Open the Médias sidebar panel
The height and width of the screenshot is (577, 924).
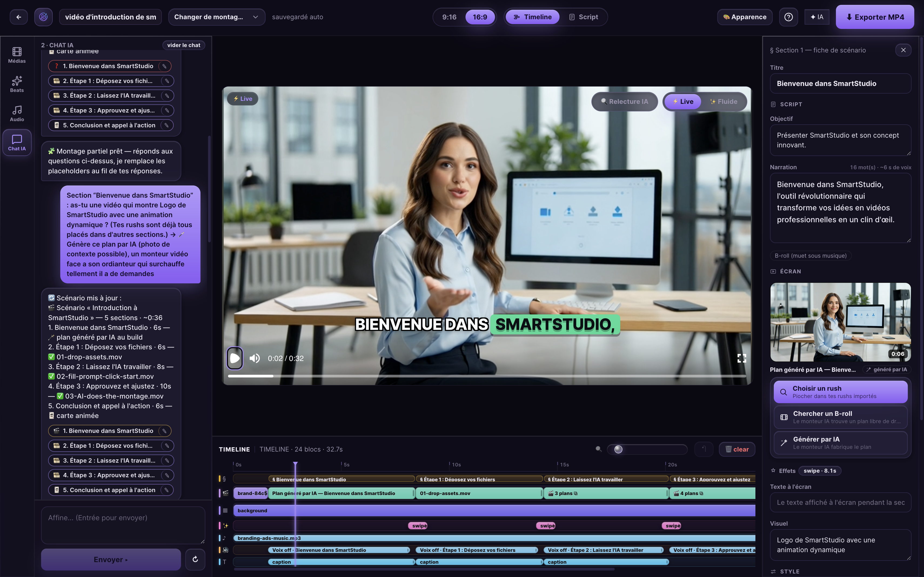[x=17, y=55]
